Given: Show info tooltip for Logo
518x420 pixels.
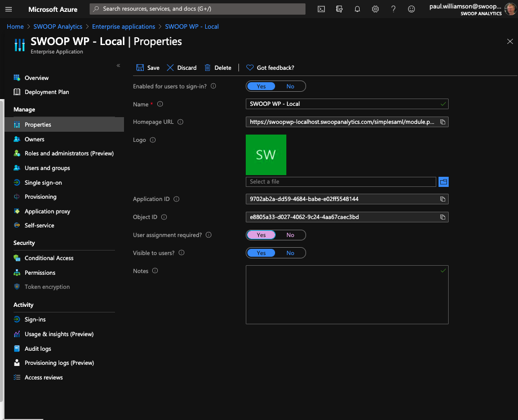Looking at the screenshot, I should (153, 140).
